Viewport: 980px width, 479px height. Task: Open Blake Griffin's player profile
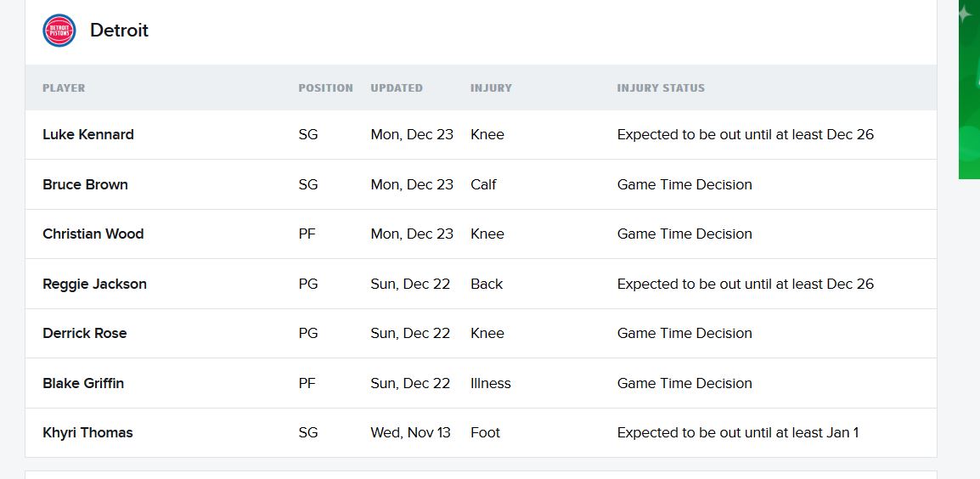[83, 383]
